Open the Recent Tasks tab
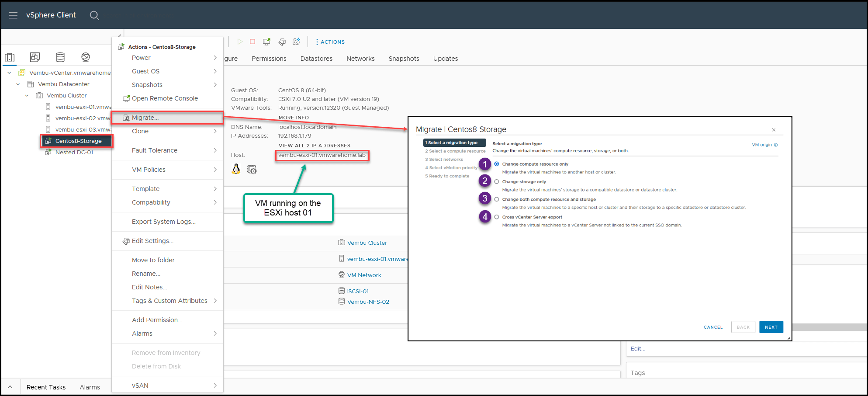Viewport: 868px width, 396px height. point(46,387)
